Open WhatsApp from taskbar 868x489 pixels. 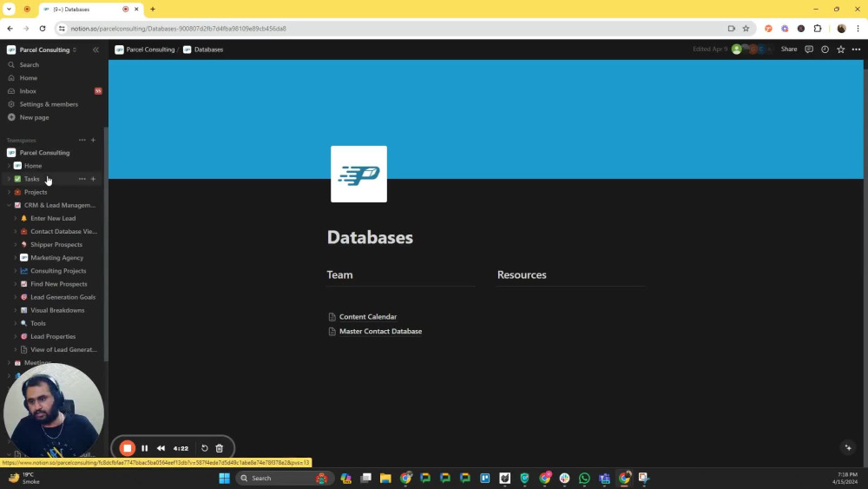pos(584,478)
